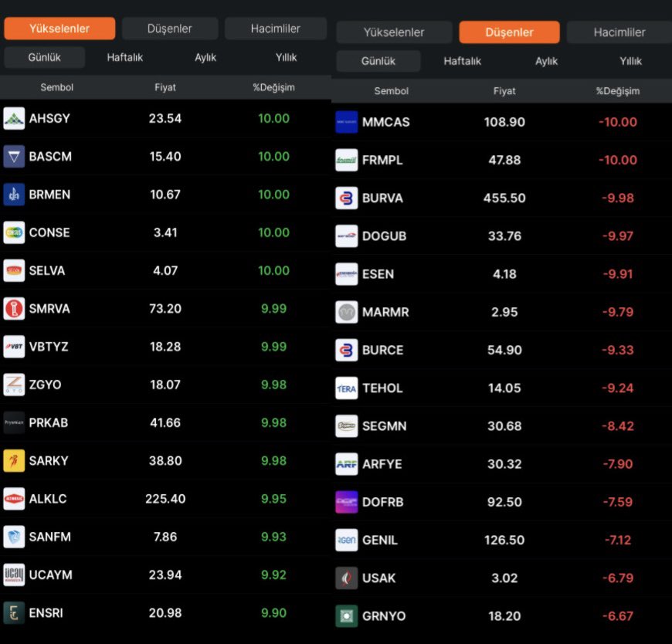Switch to the Hacimliler tab on left panel
Viewport: 672px width, 644px height.
(x=276, y=28)
